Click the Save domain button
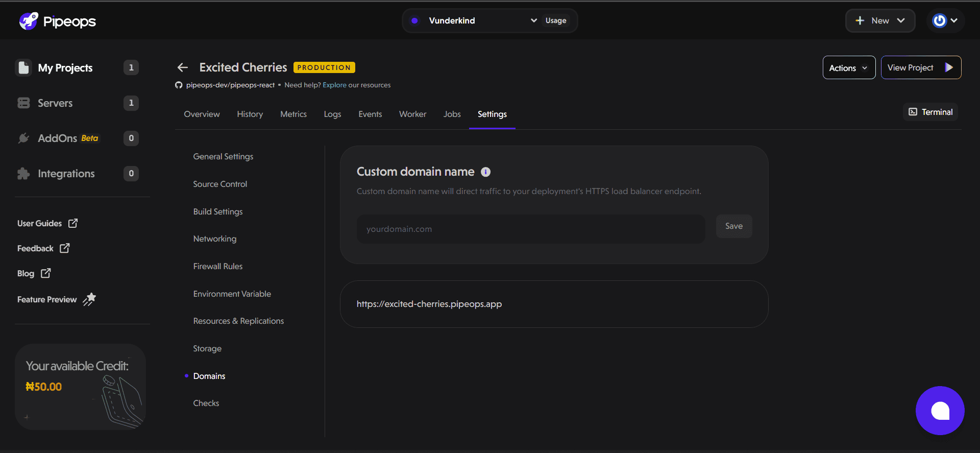This screenshot has width=980, height=453. point(734,226)
